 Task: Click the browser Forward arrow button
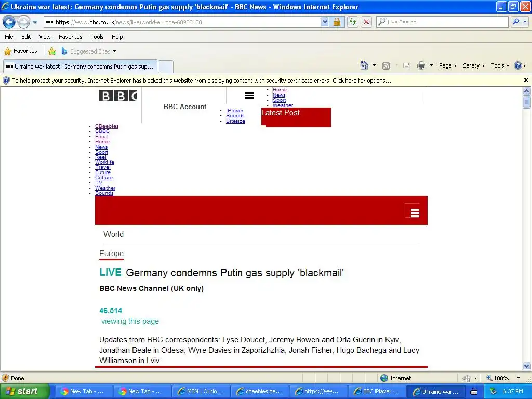coord(23,22)
